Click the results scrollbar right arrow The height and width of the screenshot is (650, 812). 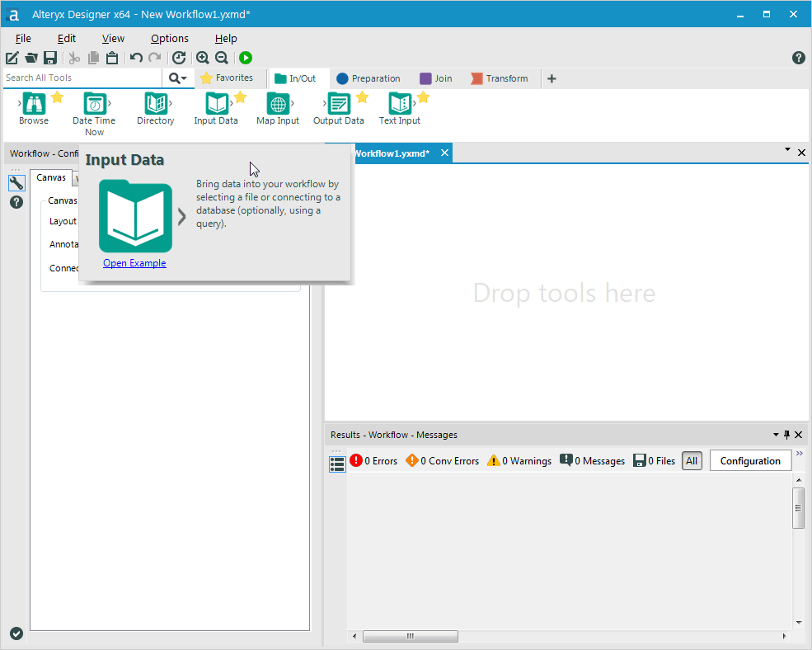click(x=784, y=636)
